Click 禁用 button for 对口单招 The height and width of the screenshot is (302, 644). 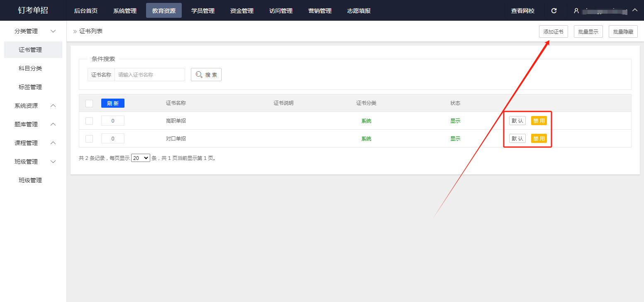pos(539,139)
